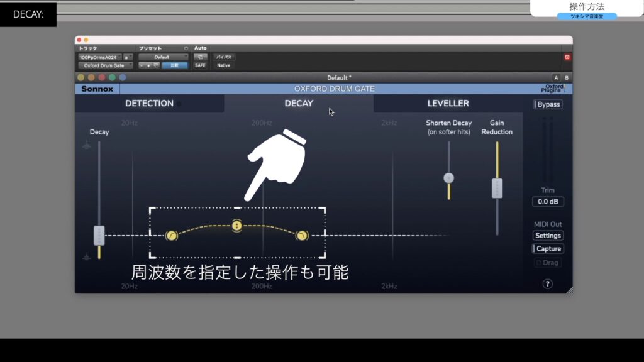Image resolution: width=644 pixels, height=362 pixels.
Task: Click the green circle in the Sonnox toolbar
Action: click(112, 77)
